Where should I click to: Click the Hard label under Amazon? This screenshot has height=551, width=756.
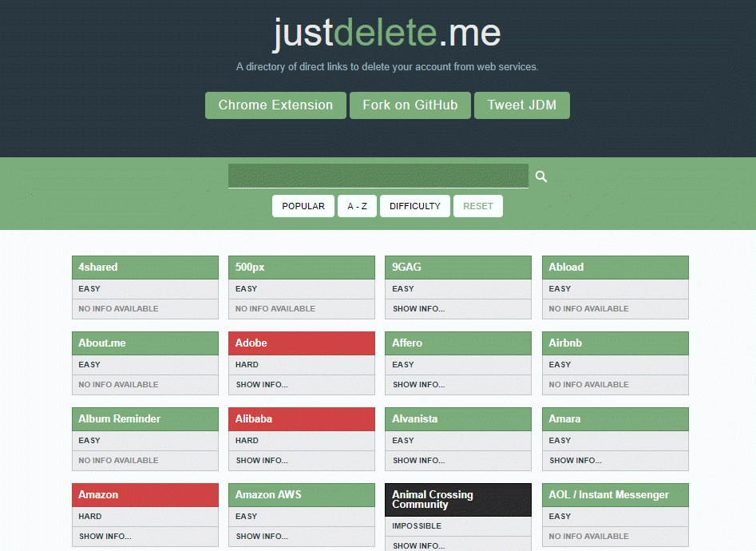point(90,516)
